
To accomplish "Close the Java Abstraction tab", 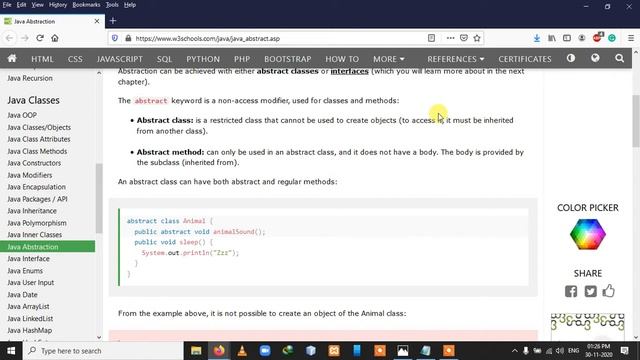I will click(x=97, y=21).
